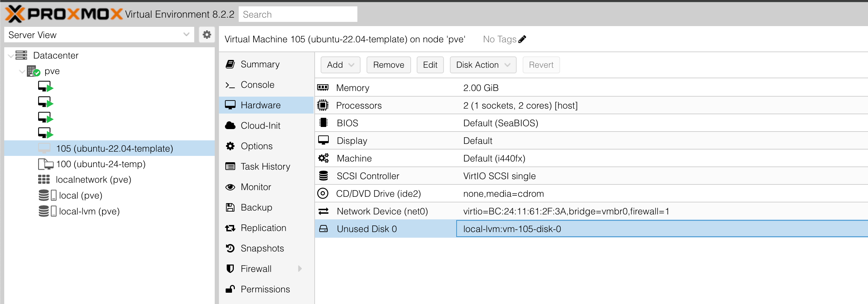Open the Disk Action dropdown
The image size is (868, 304).
pos(483,65)
